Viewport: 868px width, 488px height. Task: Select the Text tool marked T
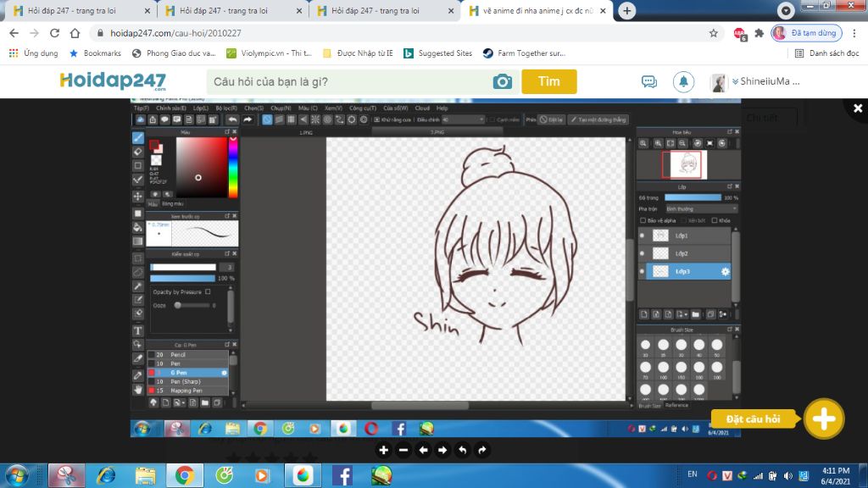coord(138,331)
